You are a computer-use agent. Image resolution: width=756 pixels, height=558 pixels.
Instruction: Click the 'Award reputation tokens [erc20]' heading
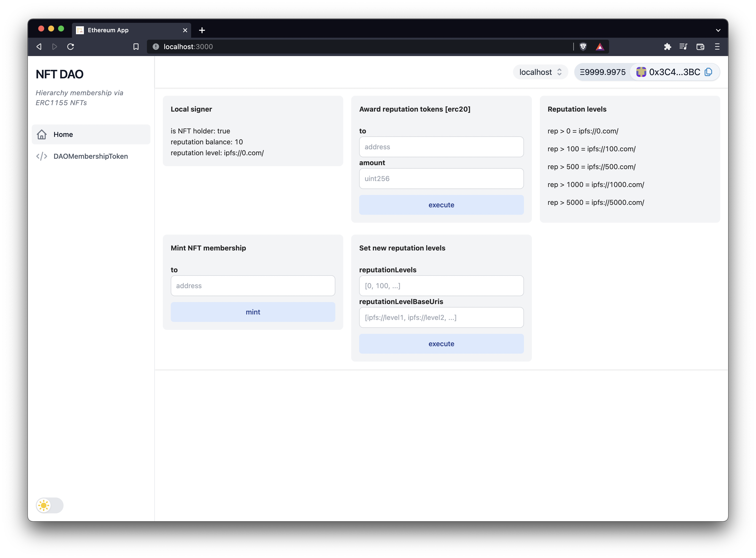point(415,109)
